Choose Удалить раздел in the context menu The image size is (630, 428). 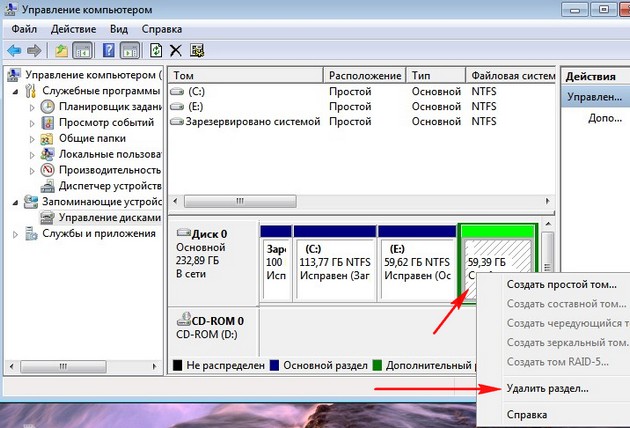click(x=548, y=387)
